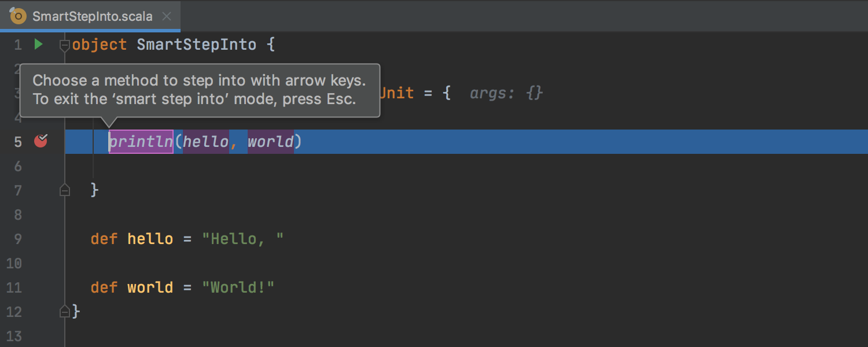Toggle the breakpoint on line 5
The height and width of the screenshot is (347, 868).
point(41,141)
